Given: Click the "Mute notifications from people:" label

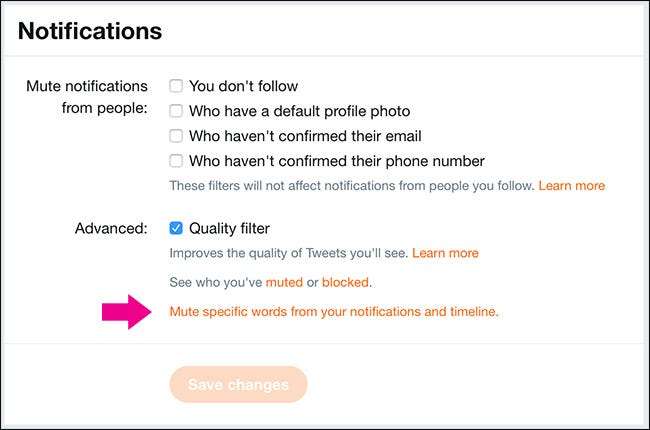Looking at the screenshot, I should pos(87,98).
